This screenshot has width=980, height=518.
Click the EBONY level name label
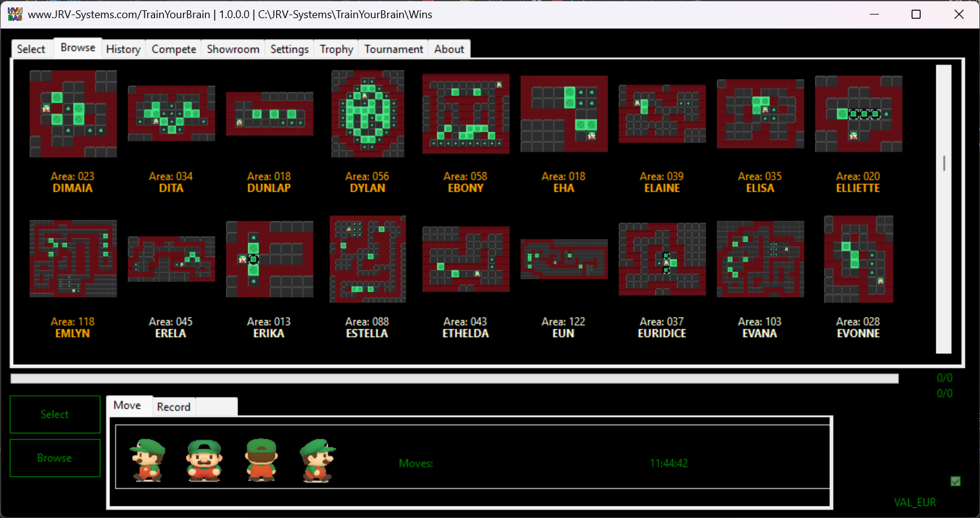[x=466, y=188]
